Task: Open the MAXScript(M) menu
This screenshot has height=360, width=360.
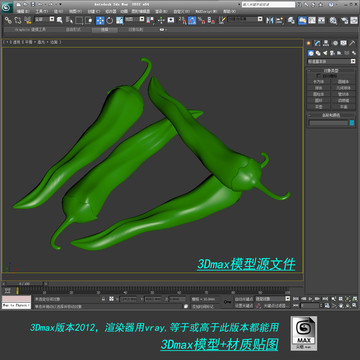Action: (206, 11)
